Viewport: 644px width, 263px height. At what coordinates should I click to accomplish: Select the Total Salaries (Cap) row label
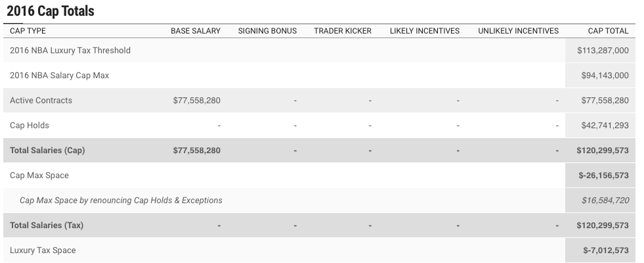click(x=47, y=151)
